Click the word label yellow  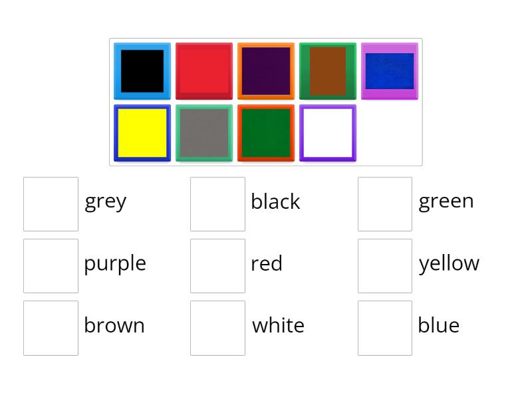[x=450, y=263]
